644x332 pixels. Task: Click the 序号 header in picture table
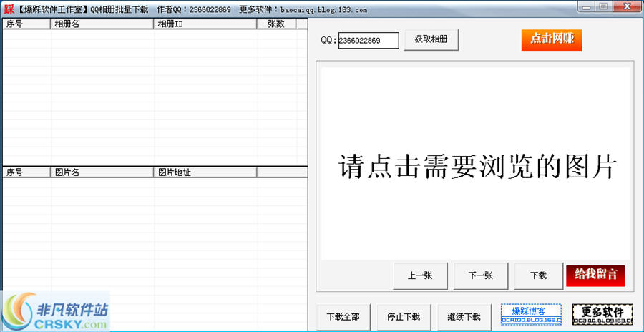tap(26, 172)
